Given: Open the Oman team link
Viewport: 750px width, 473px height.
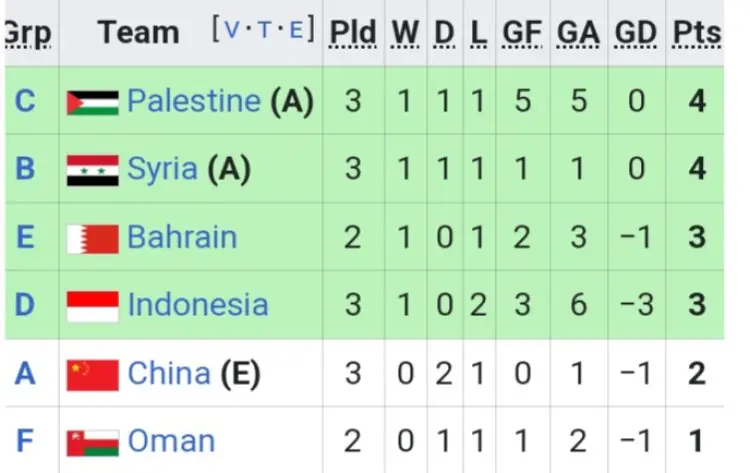Looking at the screenshot, I should click(x=171, y=441).
